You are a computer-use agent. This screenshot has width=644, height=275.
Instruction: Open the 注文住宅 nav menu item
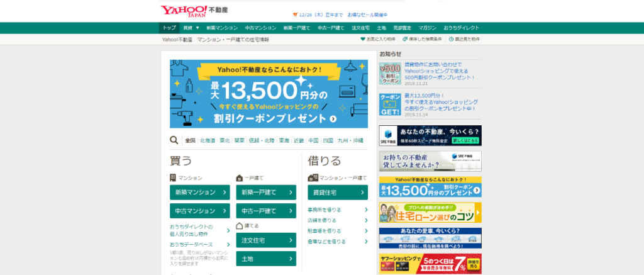(x=360, y=28)
